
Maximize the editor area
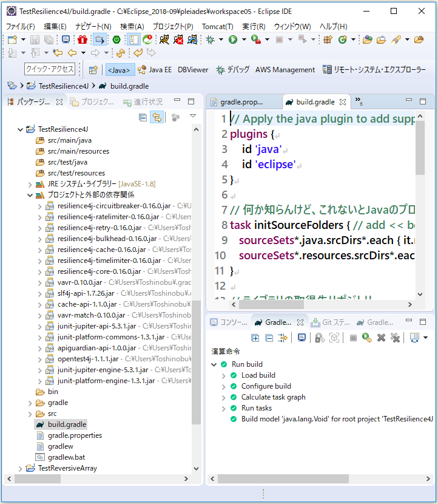pyautogui.click(x=423, y=101)
